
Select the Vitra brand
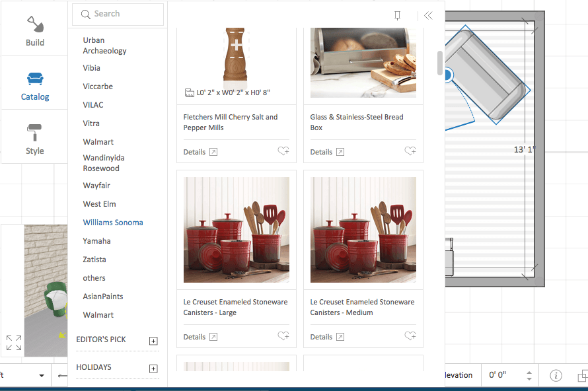coord(91,124)
